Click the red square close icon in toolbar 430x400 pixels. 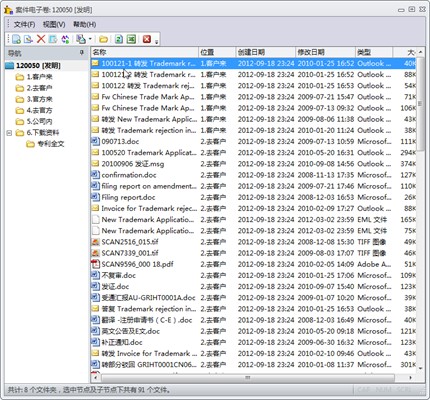pos(147,39)
